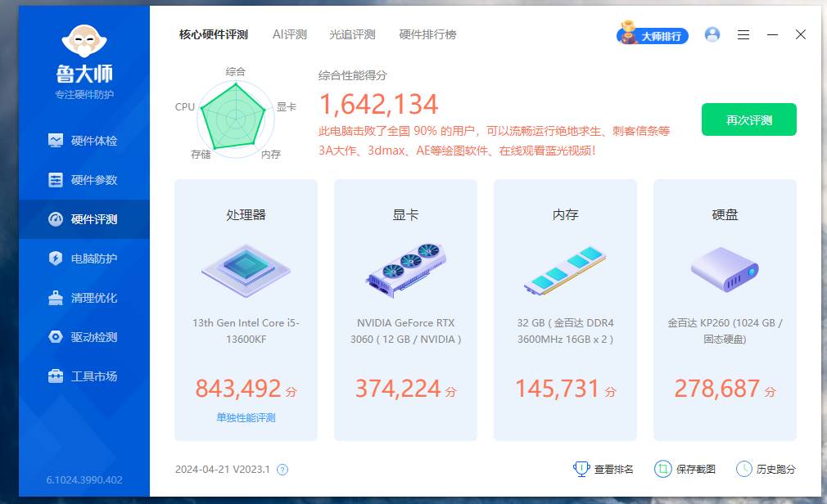Image resolution: width=827 pixels, height=504 pixels.
Task: Click the 电脑防护 shield icon
Action: [56, 259]
